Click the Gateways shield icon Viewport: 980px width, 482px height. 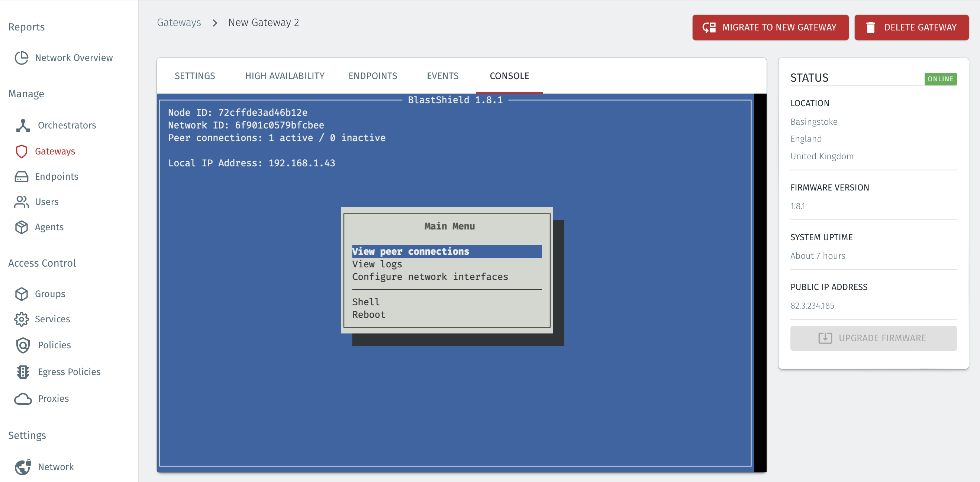coord(22,151)
